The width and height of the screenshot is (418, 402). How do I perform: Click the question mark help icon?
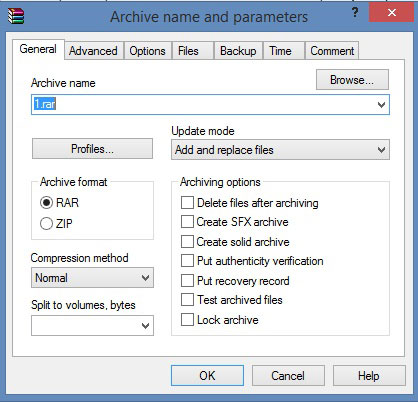click(355, 13)
